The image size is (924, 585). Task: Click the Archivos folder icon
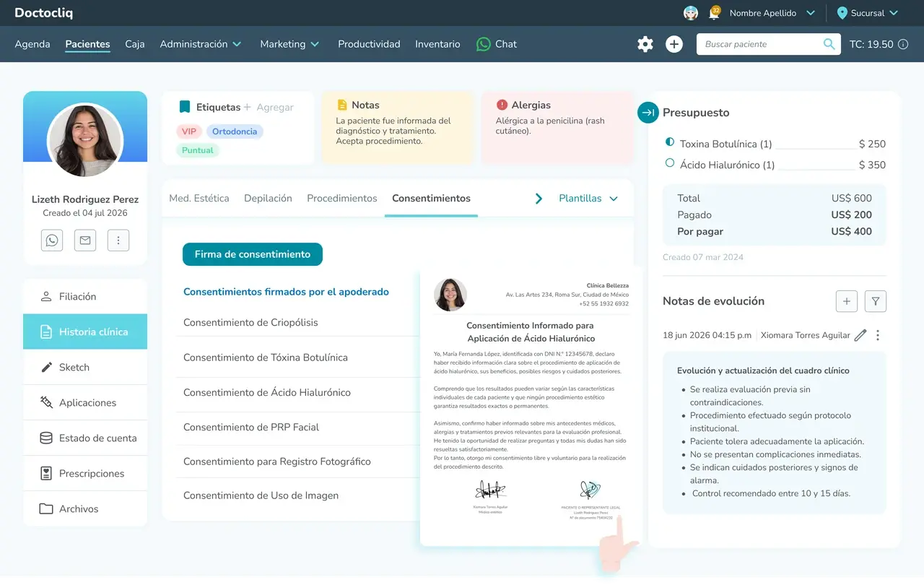coord(46,508)
